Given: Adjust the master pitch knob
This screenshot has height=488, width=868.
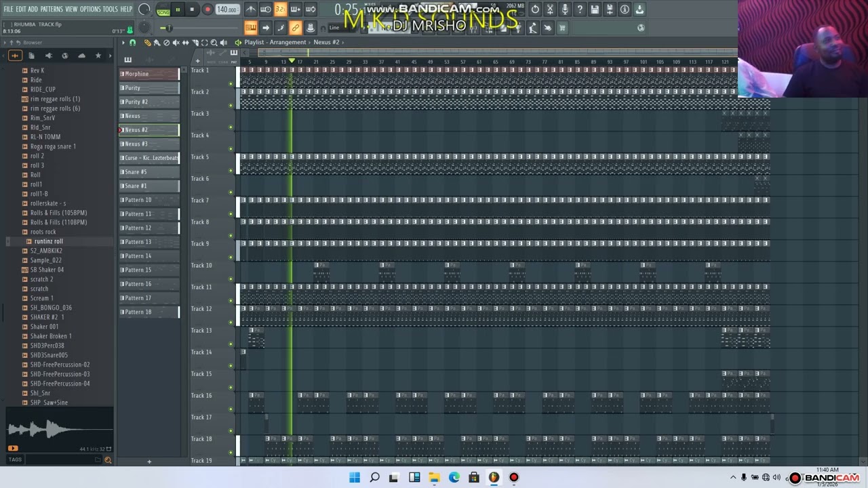Looking at the screenshot, I should [x=144, y=28].
